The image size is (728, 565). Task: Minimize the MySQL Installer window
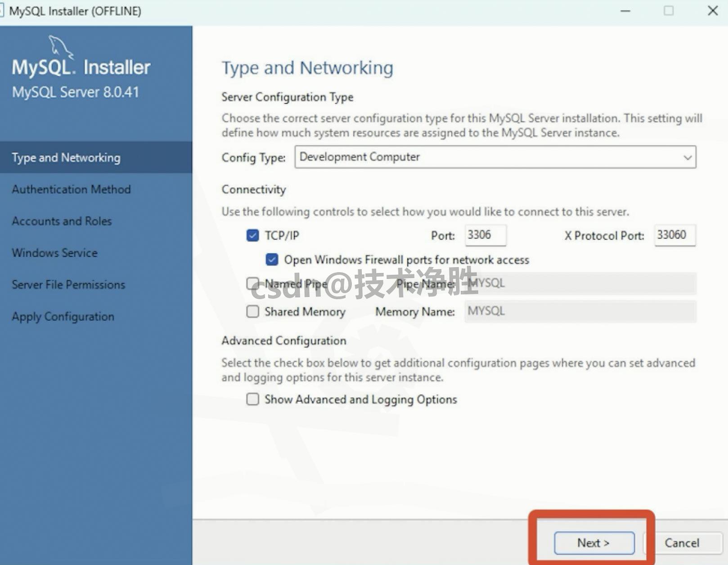click(x=625, y=11)
